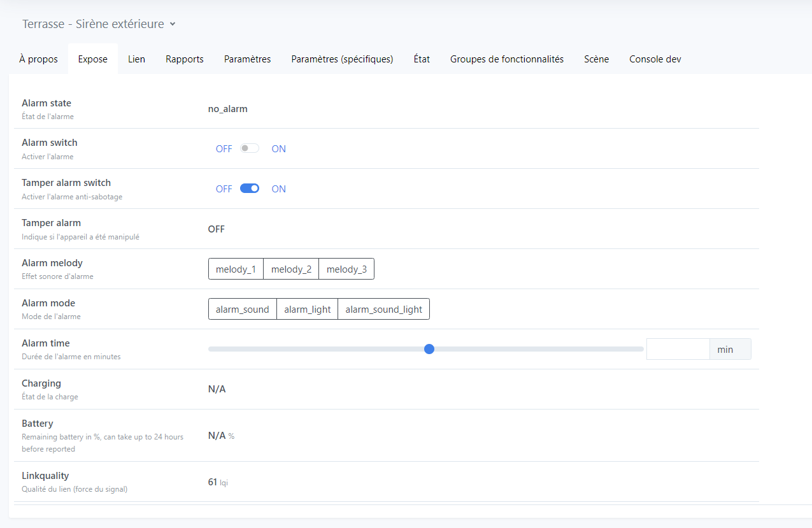Select alarm_light mode
Viewport: 812px width, 528px height.
307,310
